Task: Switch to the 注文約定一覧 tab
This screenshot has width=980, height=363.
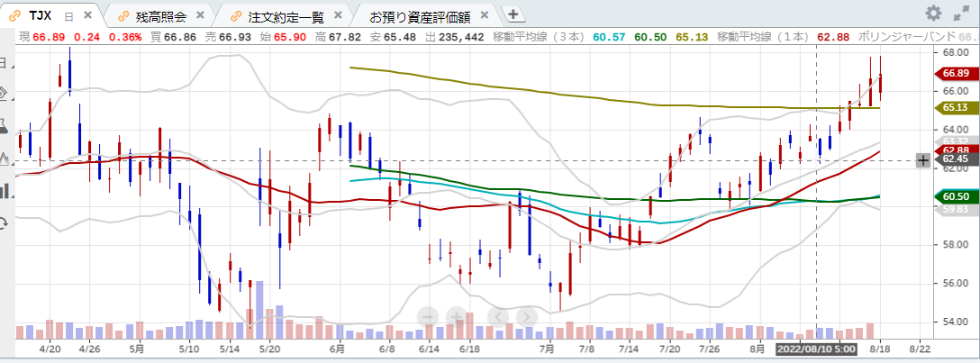Action: click(286, 15)
